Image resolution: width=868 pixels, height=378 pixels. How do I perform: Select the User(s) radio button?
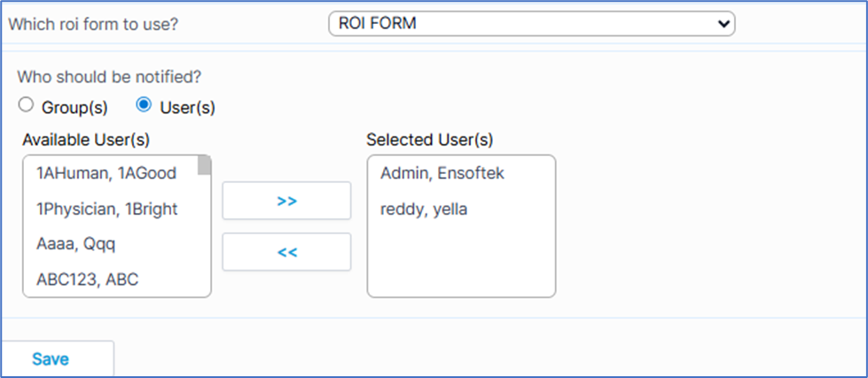coord(144,106)
